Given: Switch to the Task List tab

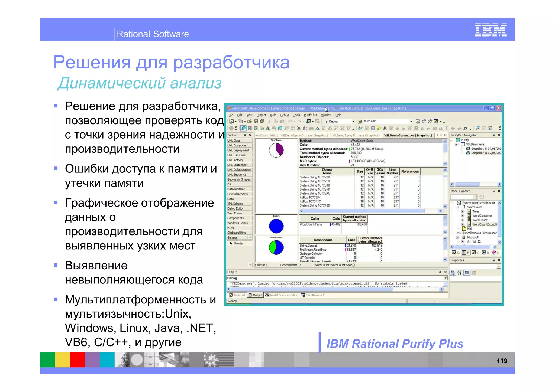Looking at the screenshot, I should point(237,295).
